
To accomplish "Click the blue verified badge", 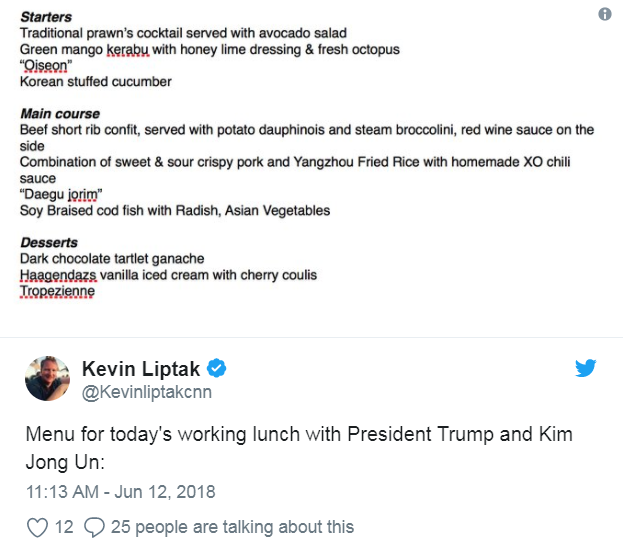I will click(217, 369).
